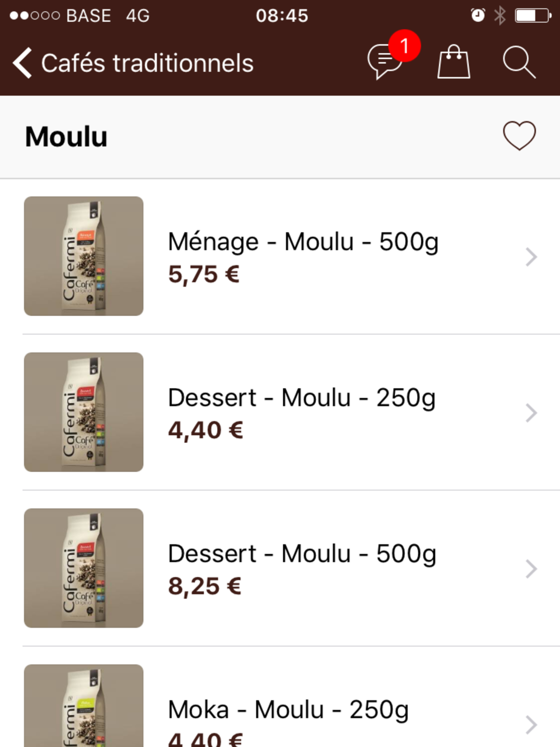Open Moka - Moulu - 250g chevron
The image size is (560, 747).
pos(531,725)
